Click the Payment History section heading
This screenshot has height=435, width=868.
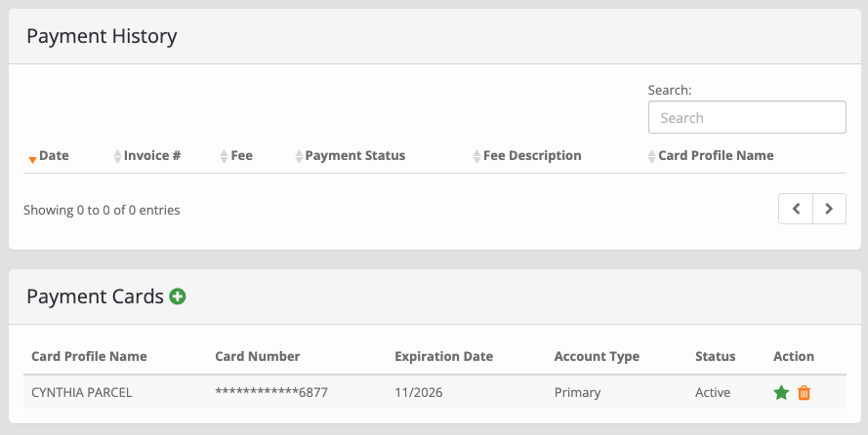pyautogui.click(x=102, y=36)
